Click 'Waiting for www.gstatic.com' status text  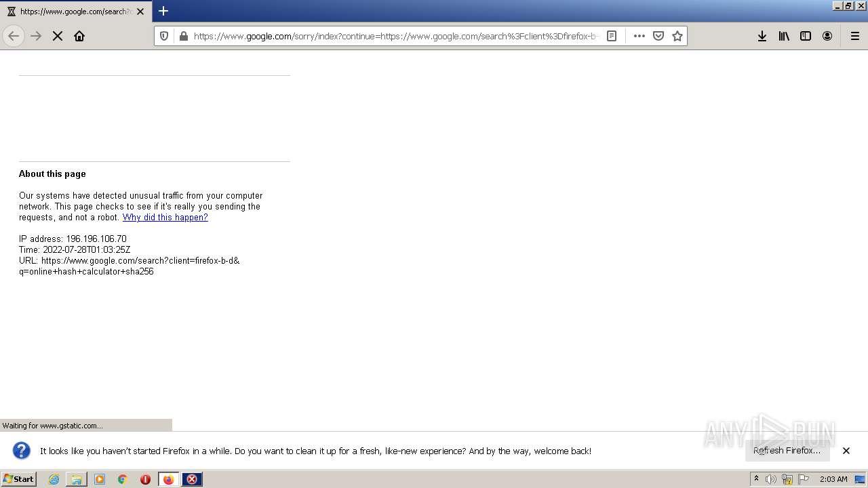click(x=53, y=426)
